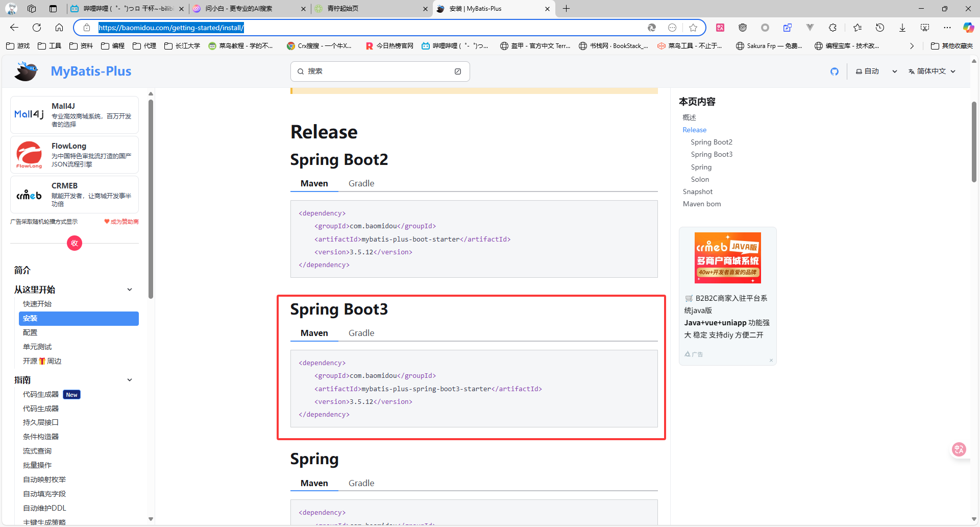Screen dimensions: 980x527
Task: Open the browser extensions puzzle icon
Action: click(x=832, y=28)
